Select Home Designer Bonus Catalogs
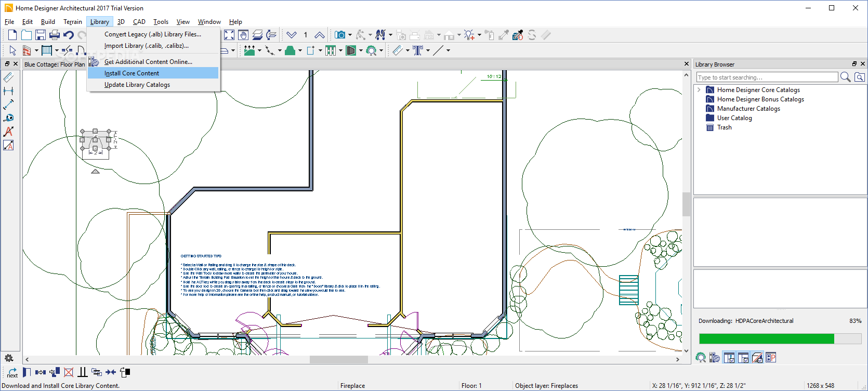This screenshot has width=868, height=391. [x=760, y=99]
